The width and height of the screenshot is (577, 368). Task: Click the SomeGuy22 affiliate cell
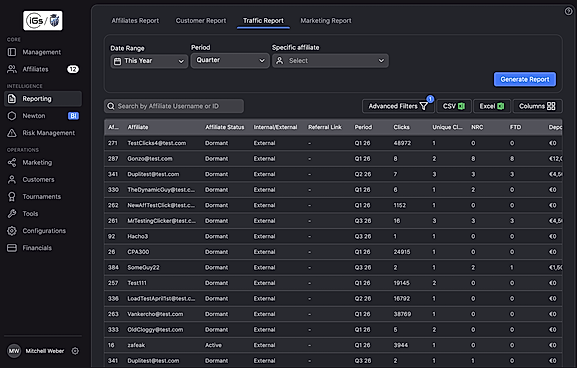pyautogui.click(x=143, y=268)
